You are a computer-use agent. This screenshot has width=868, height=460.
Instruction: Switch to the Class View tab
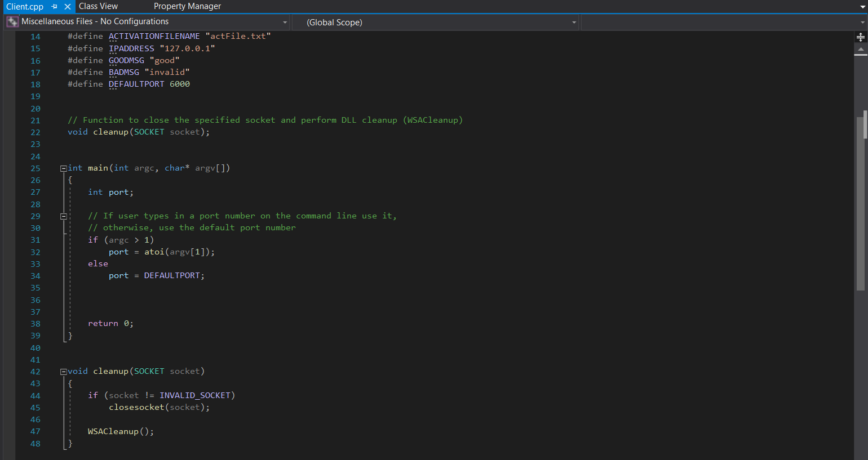[98, 6]
